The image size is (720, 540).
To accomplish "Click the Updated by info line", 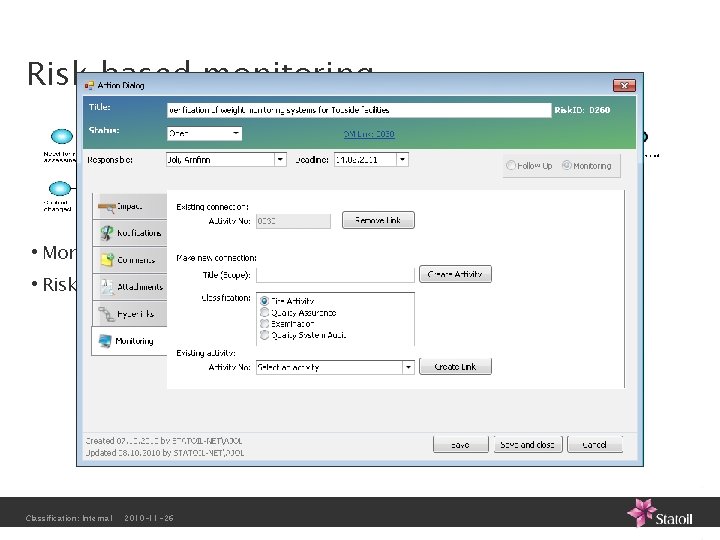I will tap(165, 453).
